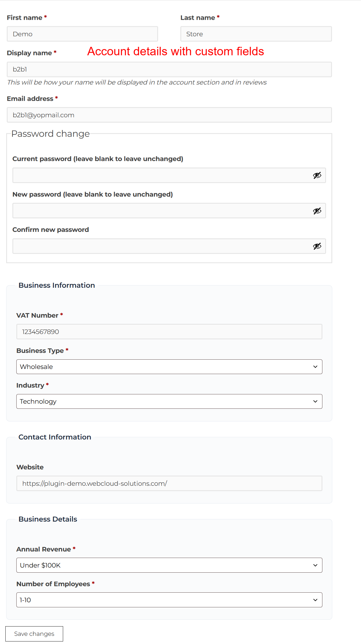Select the Website URL input field
Image resolution: width=361 pixels, height=644 pixels.
pyautogui.click(x=169, y=483)
